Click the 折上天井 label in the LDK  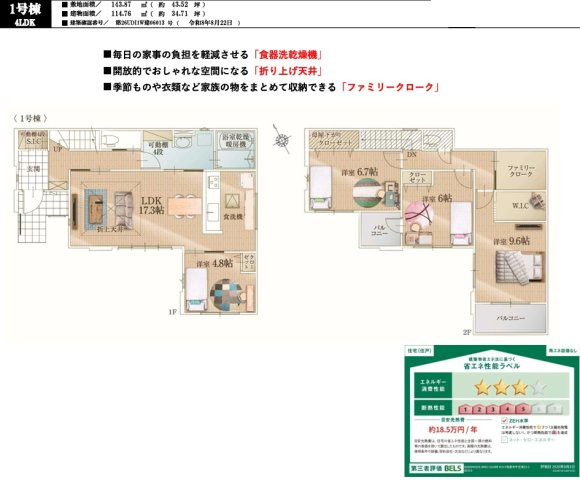pos(109,229)
